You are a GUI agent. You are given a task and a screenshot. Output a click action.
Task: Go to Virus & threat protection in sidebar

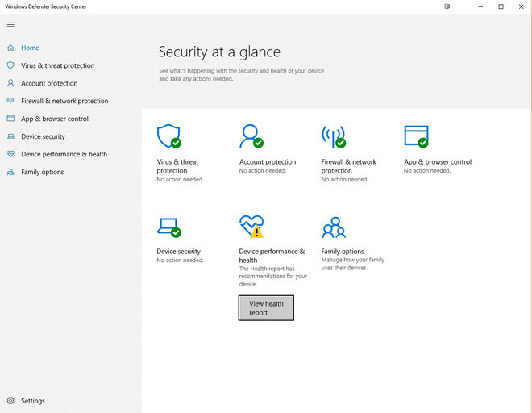click(58, 65)
